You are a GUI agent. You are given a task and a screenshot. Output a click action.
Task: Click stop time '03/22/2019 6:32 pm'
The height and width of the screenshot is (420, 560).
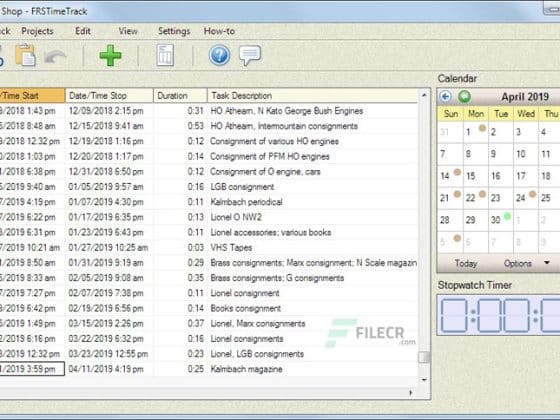(x=106, y=339)
